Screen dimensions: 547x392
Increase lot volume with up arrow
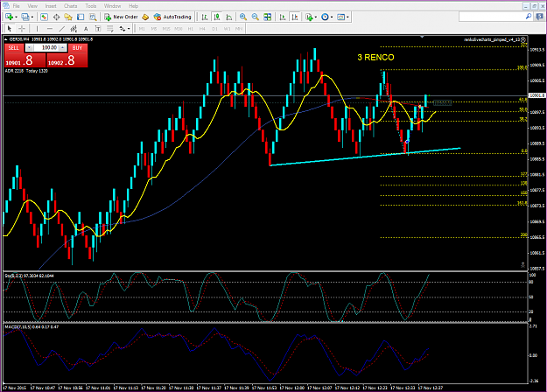[x=63, y=48]
